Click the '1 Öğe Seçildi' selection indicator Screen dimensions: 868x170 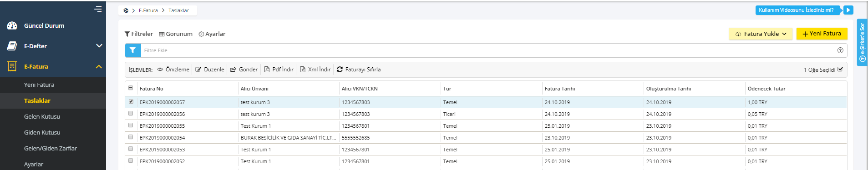[823, 70]
